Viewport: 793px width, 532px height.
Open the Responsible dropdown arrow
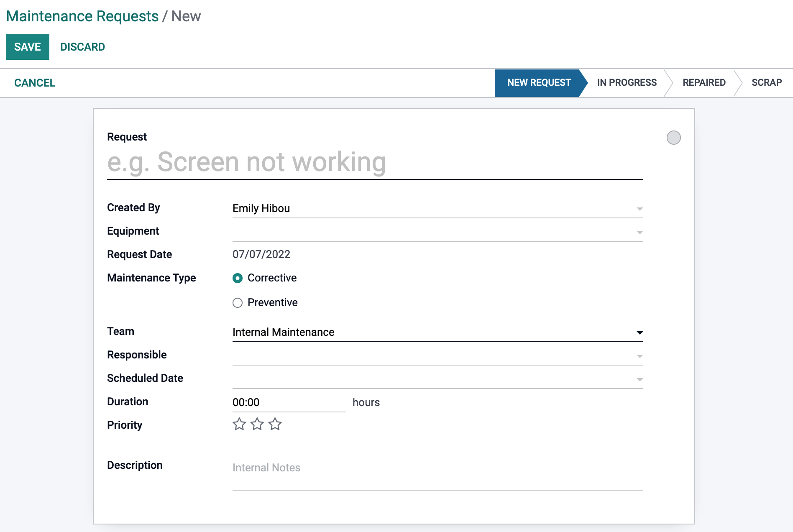tap(640, 356)
